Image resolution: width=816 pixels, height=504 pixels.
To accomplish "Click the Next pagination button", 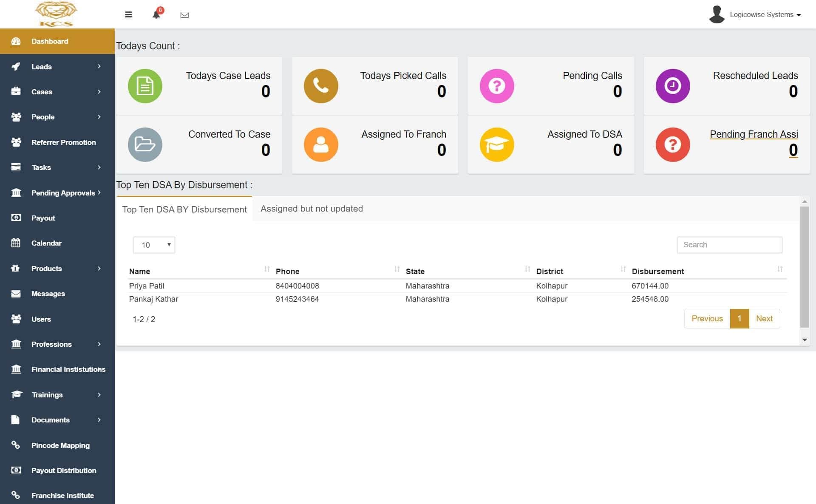I will (764, 319).
